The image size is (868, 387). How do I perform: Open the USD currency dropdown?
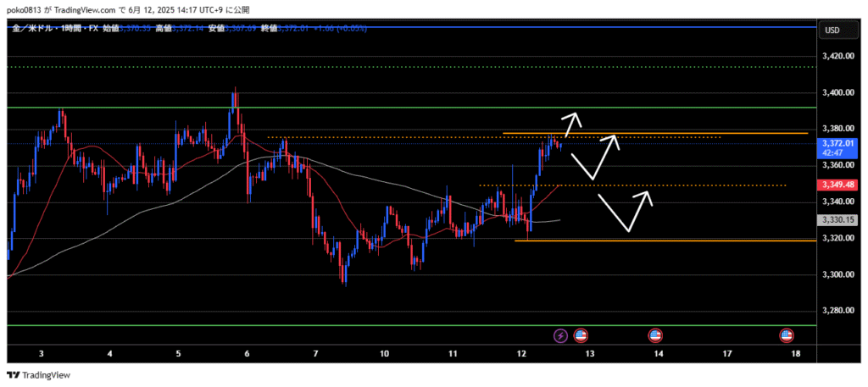tap(832, 30)
